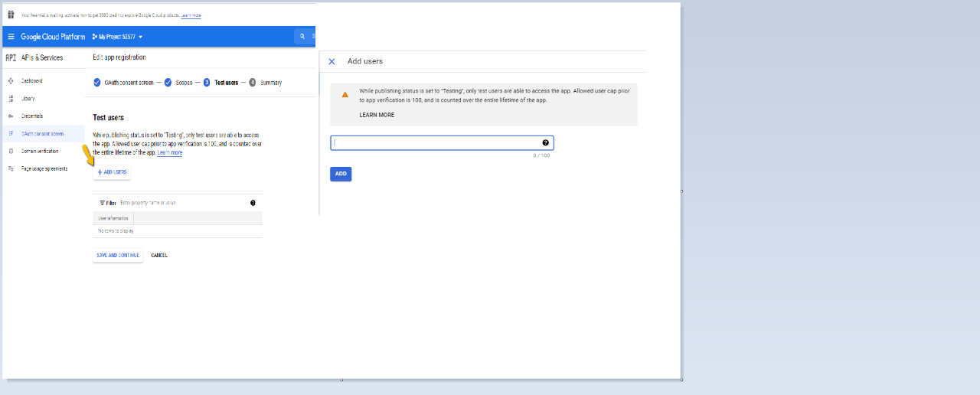980x395 pixels.
Task: Focus the email input in Add users
Action: [x=442, y=143]
